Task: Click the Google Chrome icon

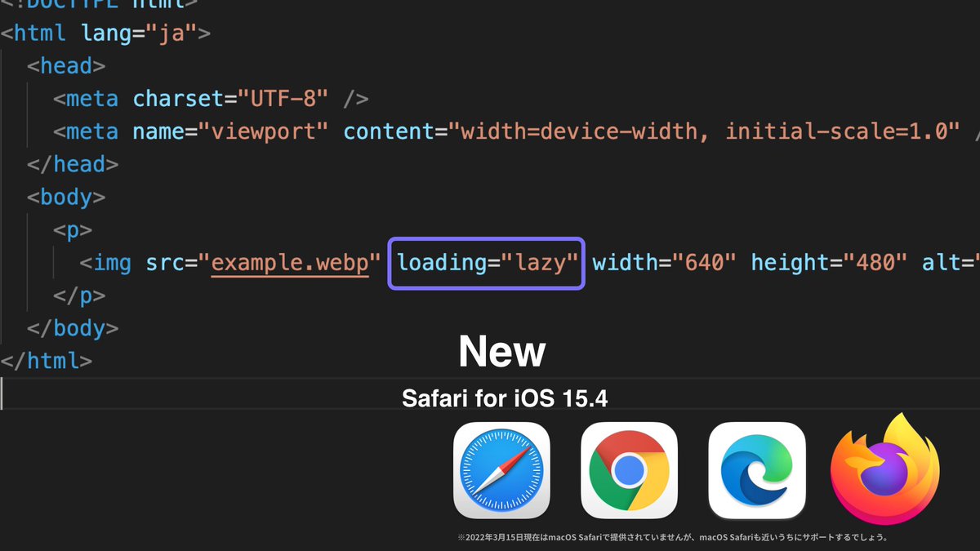Action: pos(629,470)
